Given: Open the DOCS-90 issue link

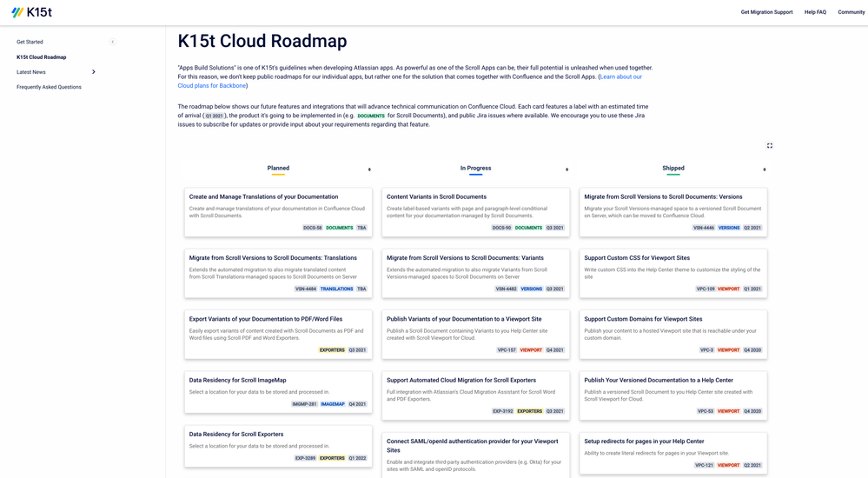Looking at the screenshot, I should [501, 228].
